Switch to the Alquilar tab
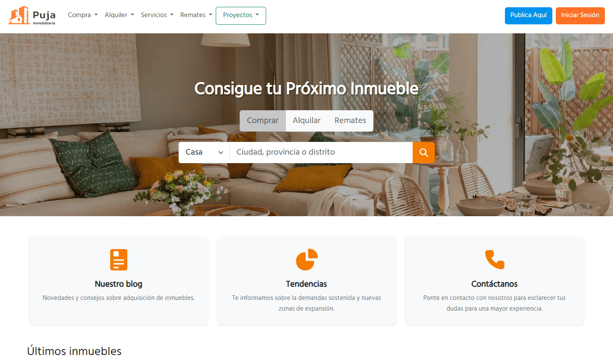Screen dimensions: 613x364 307,121
